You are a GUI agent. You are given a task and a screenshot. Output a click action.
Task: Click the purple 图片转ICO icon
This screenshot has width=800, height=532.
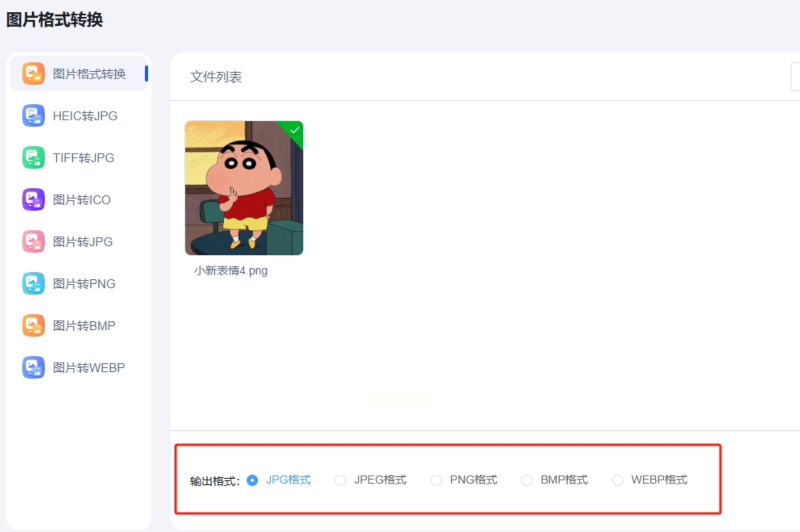coord(33,199)
